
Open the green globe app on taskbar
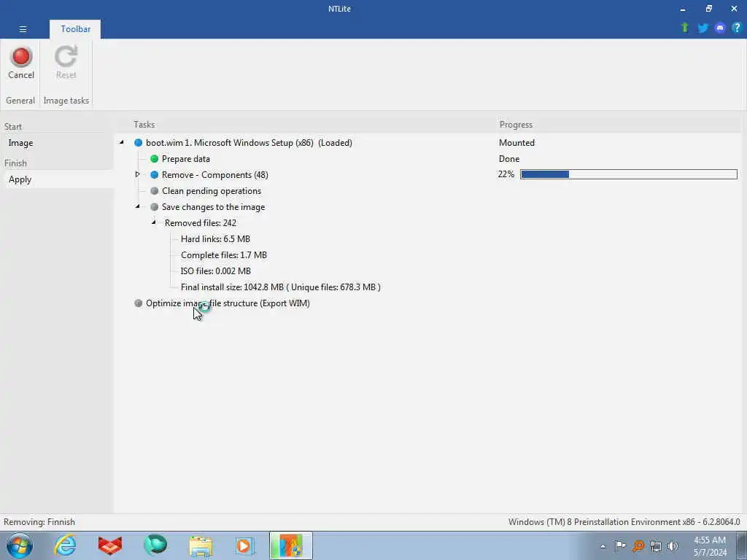155,545
